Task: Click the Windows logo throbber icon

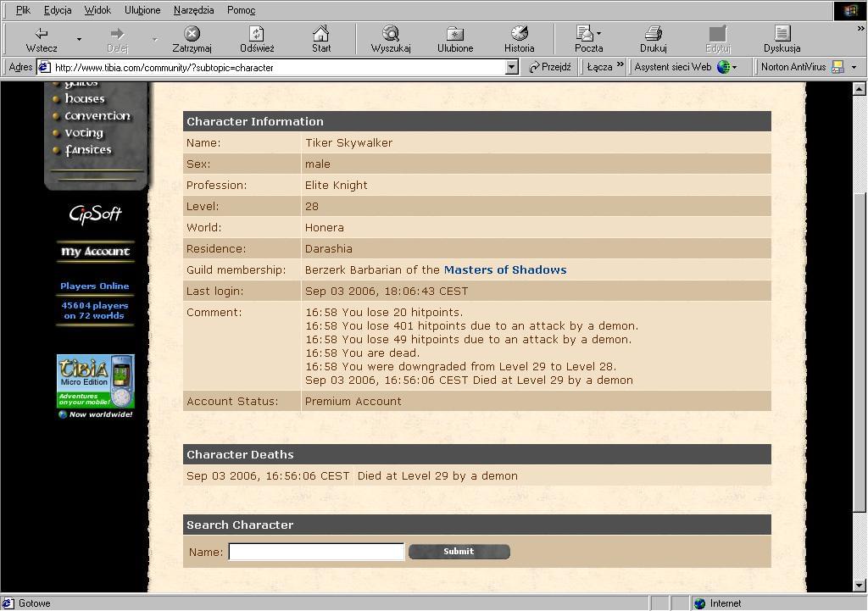Action: (x=849, y=10)
